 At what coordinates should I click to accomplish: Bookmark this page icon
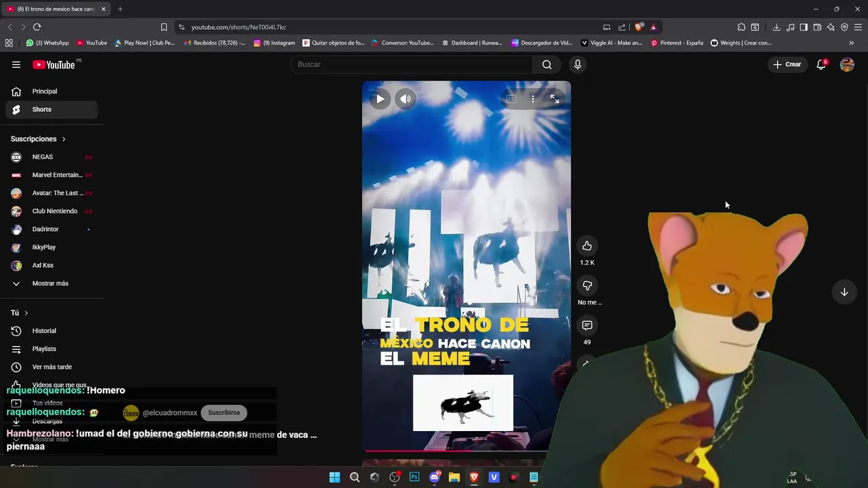[164, 27]
